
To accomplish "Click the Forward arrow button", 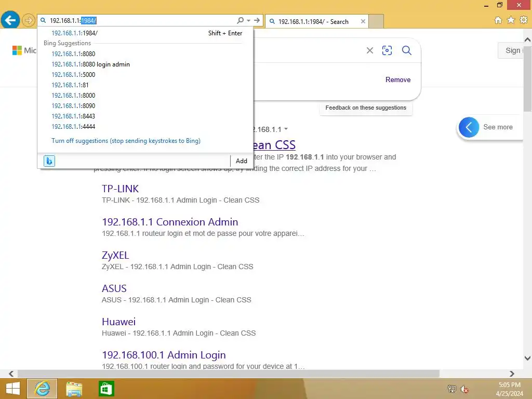I will [29, 20].
